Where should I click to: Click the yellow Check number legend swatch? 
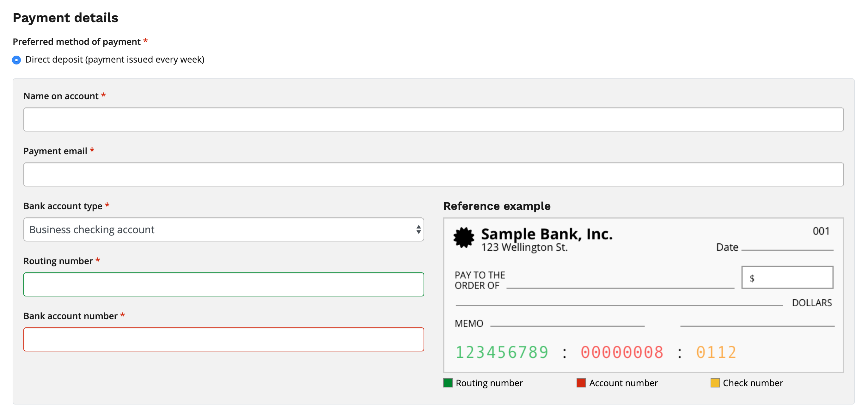click(715, 383)
